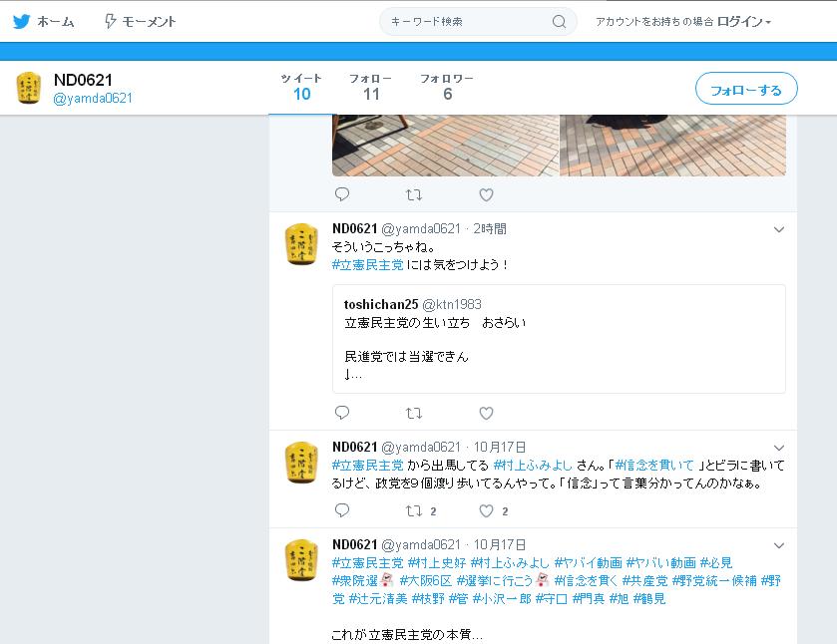Open the #村上ふみよし hashtag in 信念 tweet

click(533, 466)
